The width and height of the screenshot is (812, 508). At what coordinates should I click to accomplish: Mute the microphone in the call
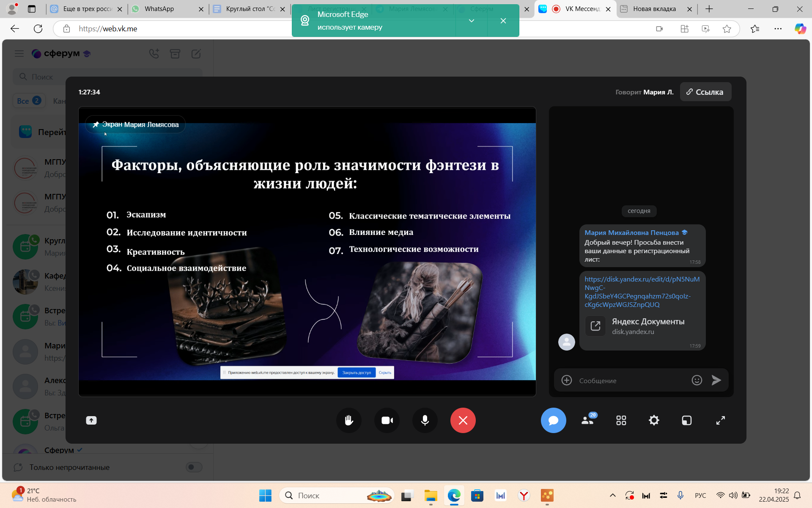(x=425, y=420)
